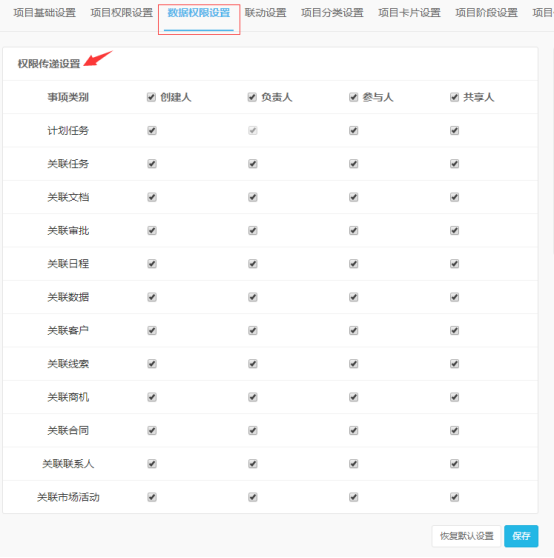Toggle 关联任务 checkbox under 负责人
The height and width of the screenshot is (558, 554).
tap(253, 164)
